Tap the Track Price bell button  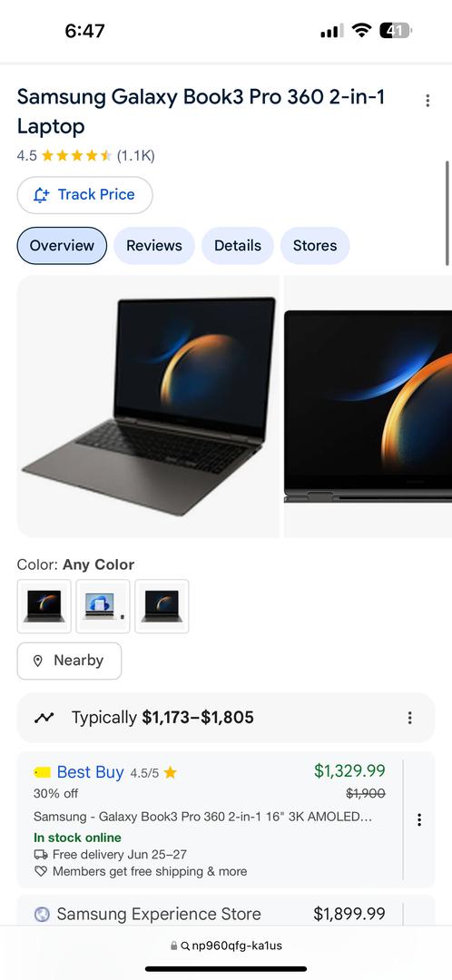(x=84, y=195)
